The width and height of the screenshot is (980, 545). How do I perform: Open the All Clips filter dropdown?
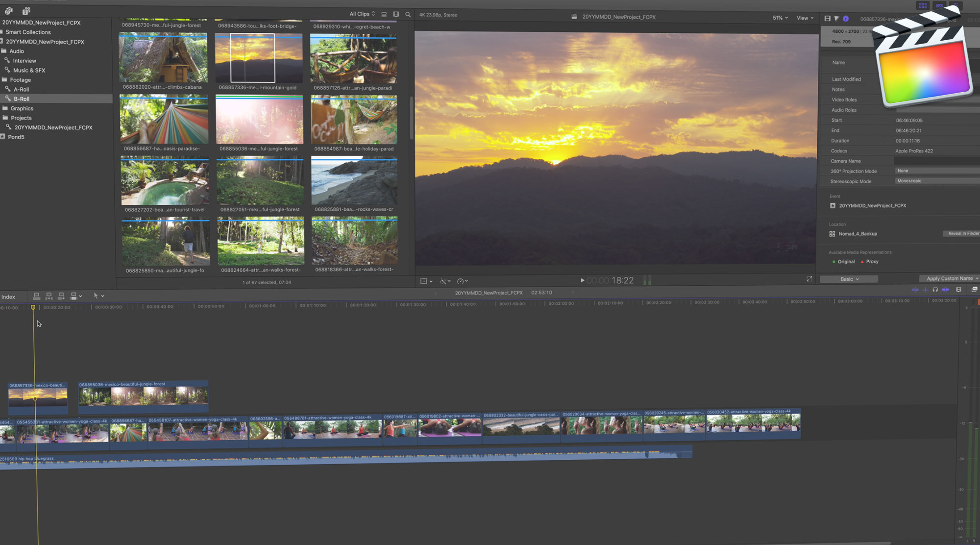[x=361, y=14]
